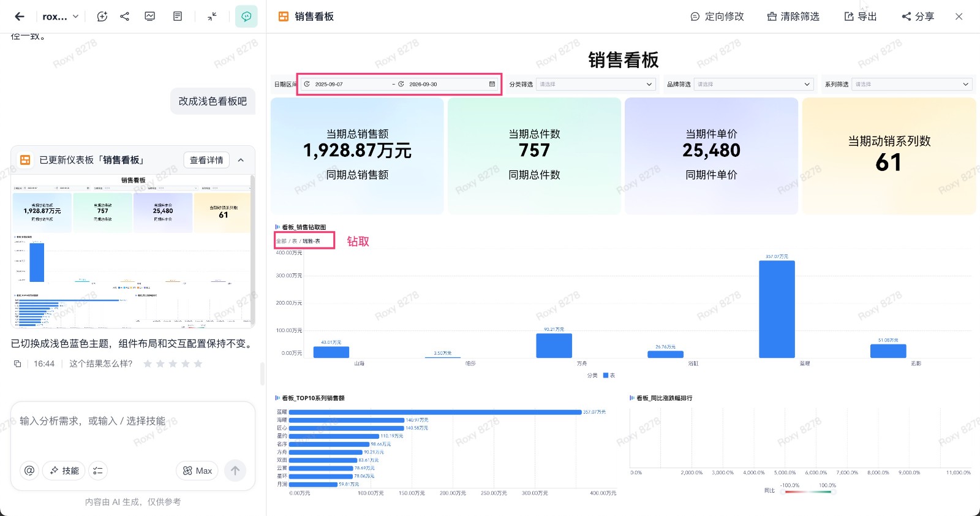The image size is (980, 516).
Task: Click the checklist task icon in input box
Action: pos(98,470)
